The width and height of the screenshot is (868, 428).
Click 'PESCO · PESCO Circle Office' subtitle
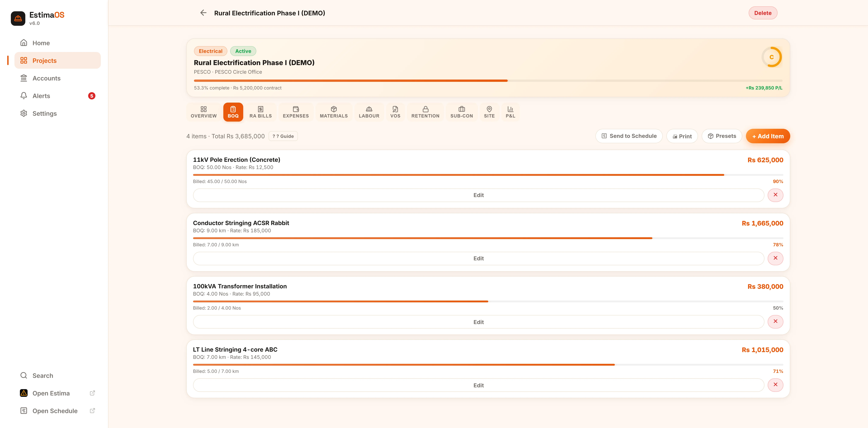228,72
